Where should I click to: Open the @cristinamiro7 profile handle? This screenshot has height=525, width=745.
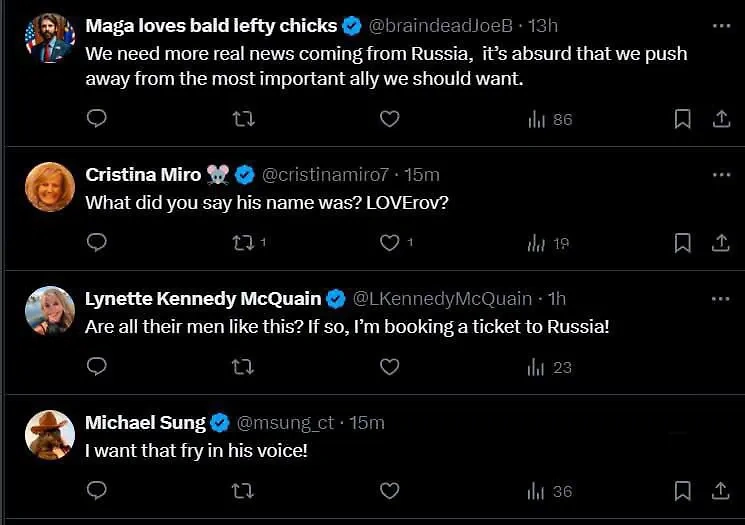tap(325, 175)
